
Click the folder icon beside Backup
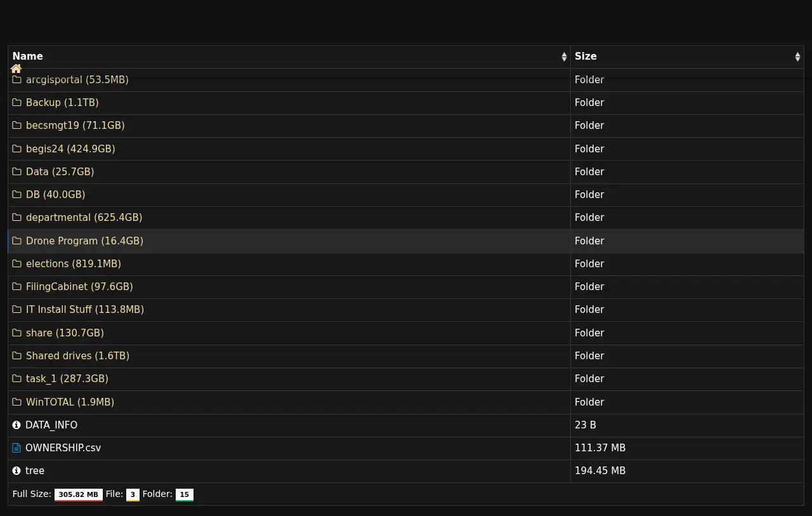[x=17, y=103]
